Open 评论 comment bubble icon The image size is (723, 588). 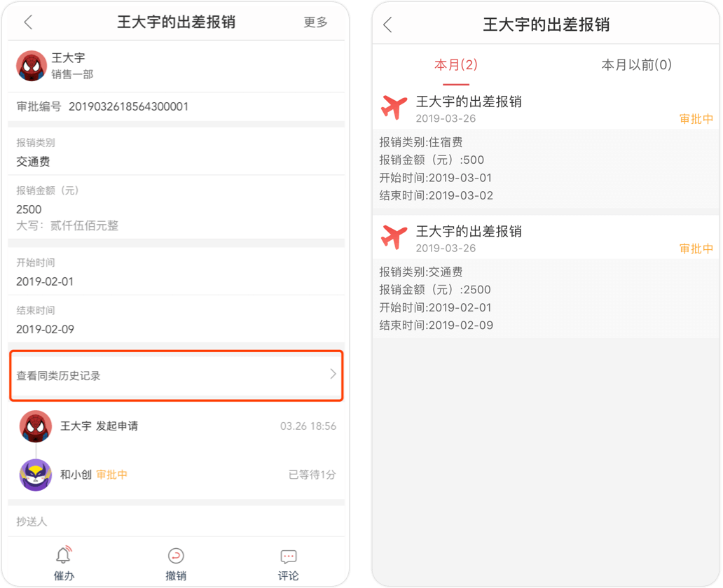pyautogui.click(x=289, y=556)
